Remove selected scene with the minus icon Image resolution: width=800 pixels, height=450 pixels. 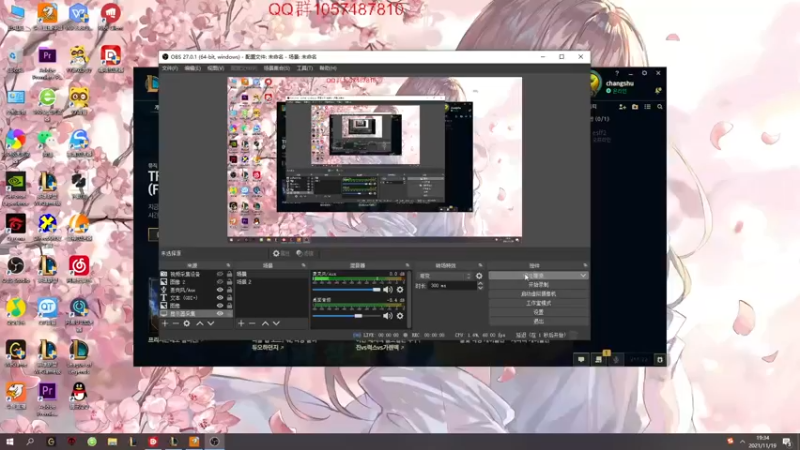pyautogui.click(x=252, y=323)
